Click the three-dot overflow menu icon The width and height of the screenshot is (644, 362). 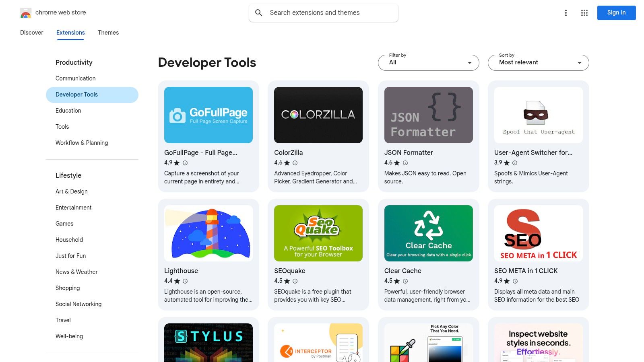566,12
